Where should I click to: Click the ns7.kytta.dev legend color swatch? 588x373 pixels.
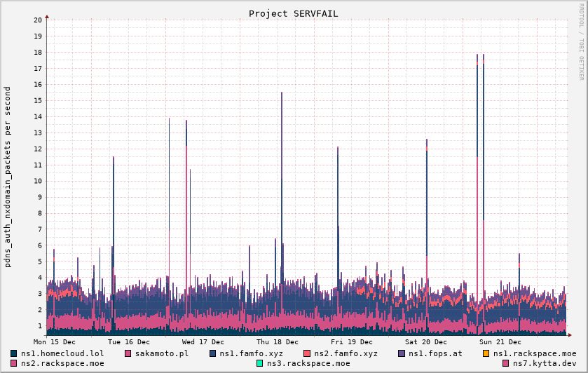[506, 363]
